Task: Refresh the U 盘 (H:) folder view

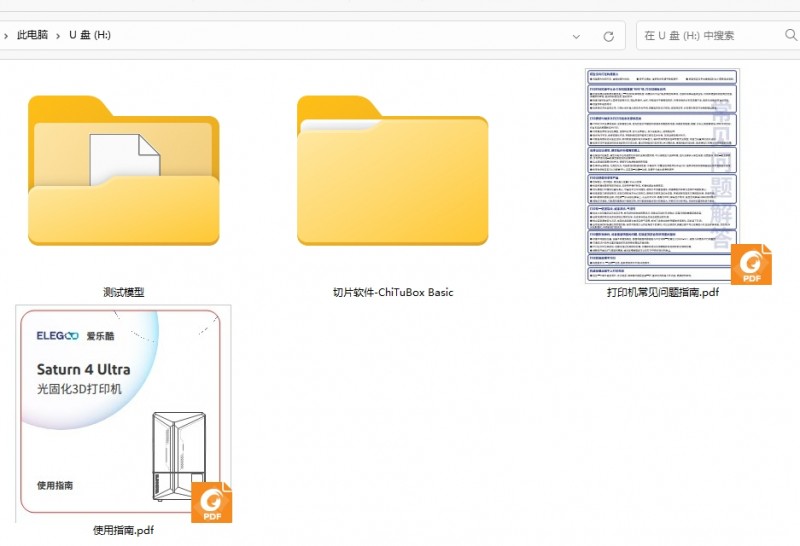Action: click(x=609, y=36)
